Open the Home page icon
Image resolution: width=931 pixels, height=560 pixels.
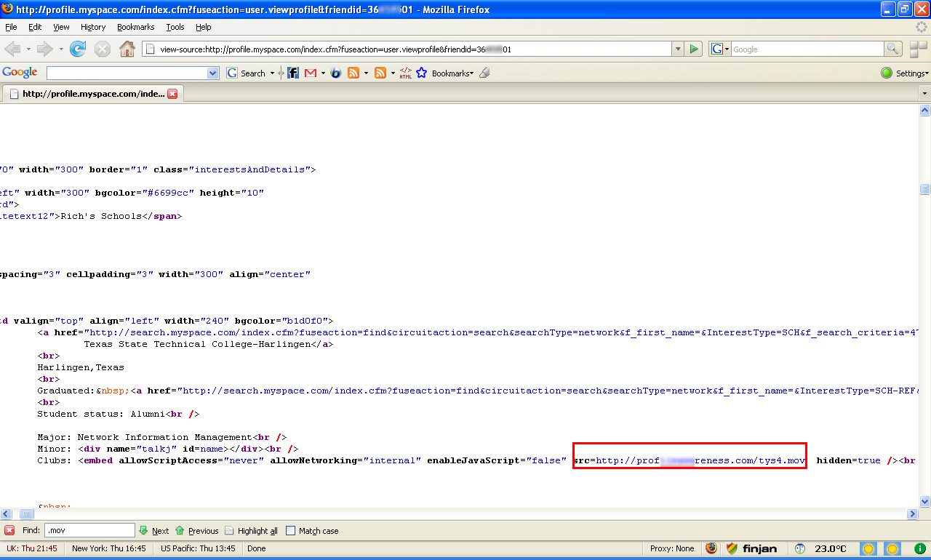pos(127,49)
